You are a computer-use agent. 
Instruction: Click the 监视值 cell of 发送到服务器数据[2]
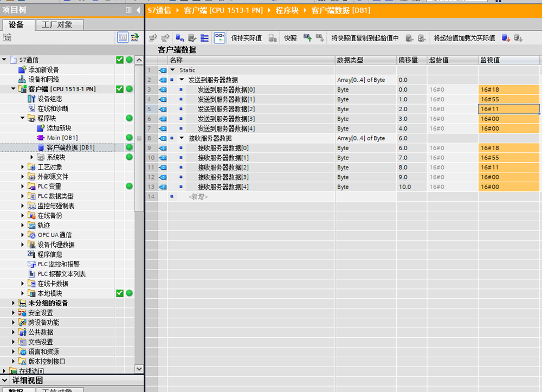point(508,109)
